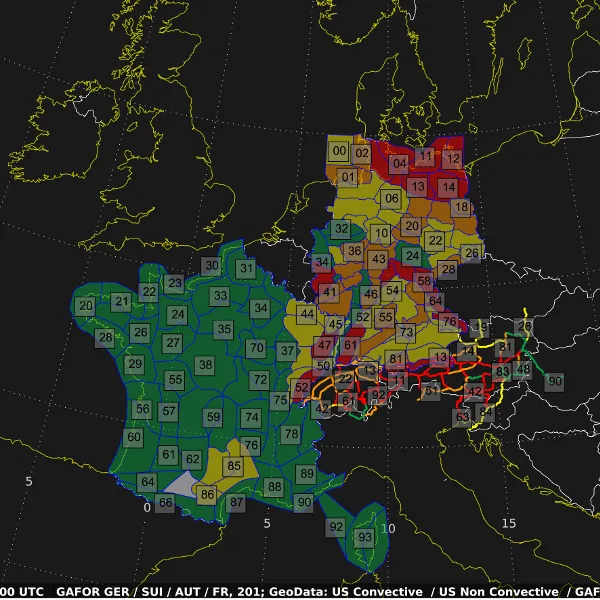Viewport: 600px width, 600px height.
Task: Select French area label 74
Action: click(251, 417)
